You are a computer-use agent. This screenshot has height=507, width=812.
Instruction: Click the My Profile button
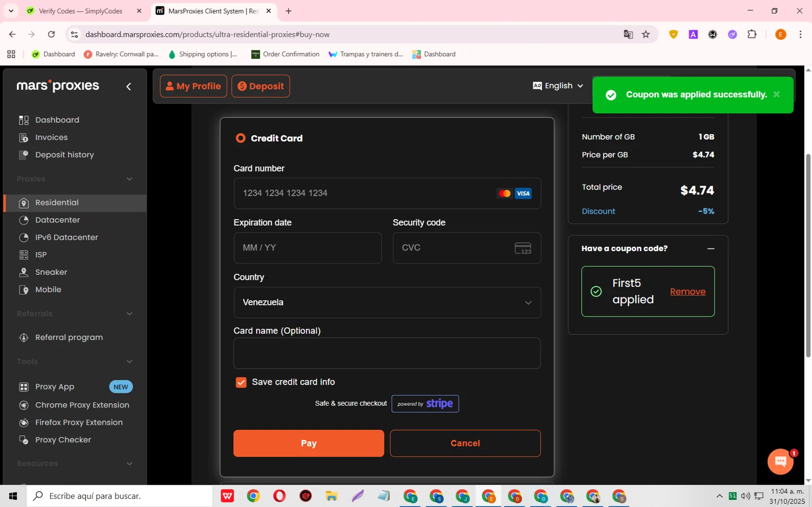pyautogui.click(x=193, y=86)
